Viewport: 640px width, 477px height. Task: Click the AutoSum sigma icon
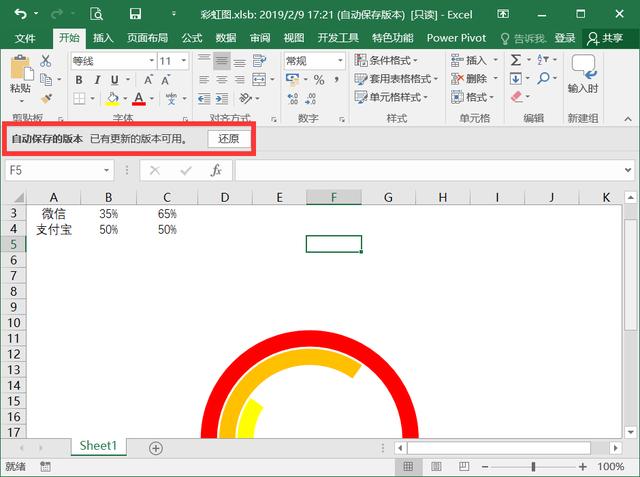516,60
